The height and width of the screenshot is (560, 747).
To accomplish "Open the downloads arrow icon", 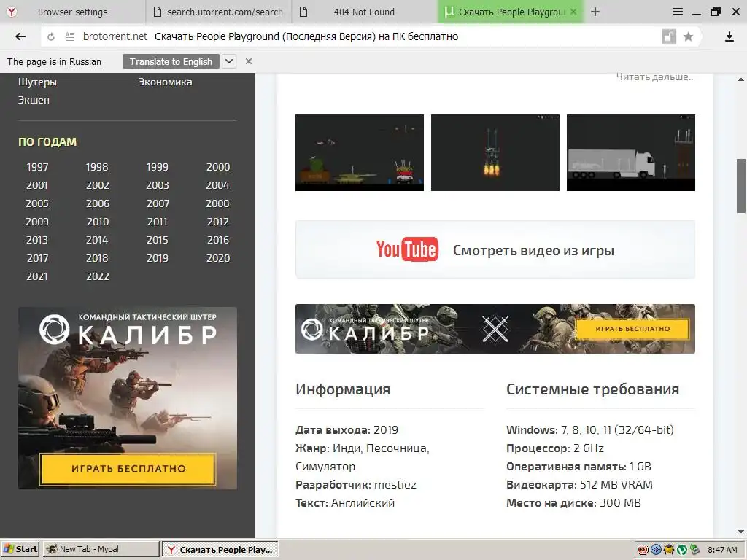I will point(729,36).
